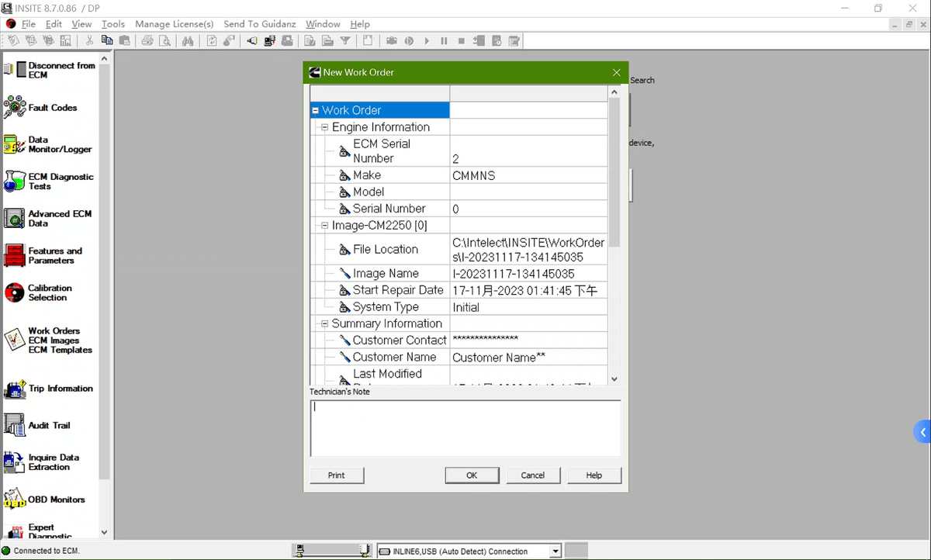Collapse the Summary Information section
This screenshot has width=931, height=560.
pyautogui.click(x=325, y=323)
